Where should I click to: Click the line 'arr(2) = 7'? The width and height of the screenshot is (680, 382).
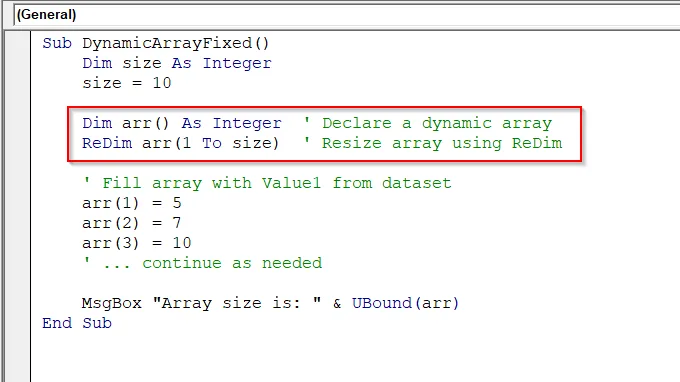[x=132, y=223]
